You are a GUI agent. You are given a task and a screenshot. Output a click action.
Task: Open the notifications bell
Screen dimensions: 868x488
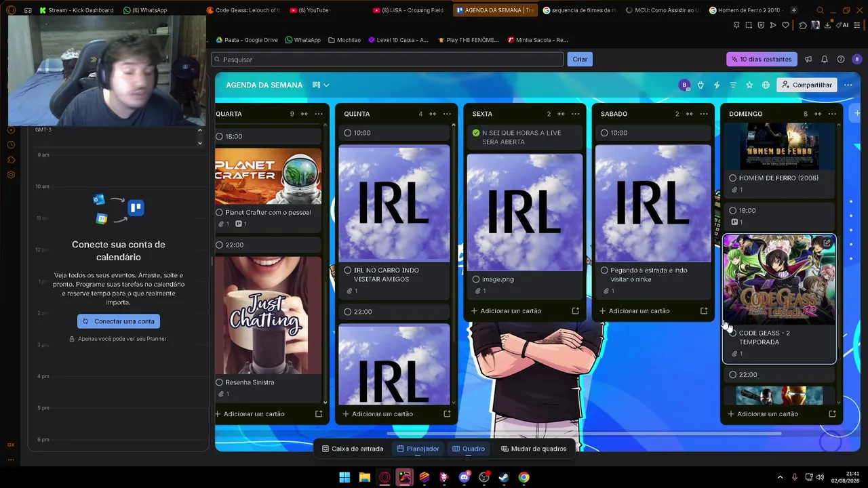point(825,59)
